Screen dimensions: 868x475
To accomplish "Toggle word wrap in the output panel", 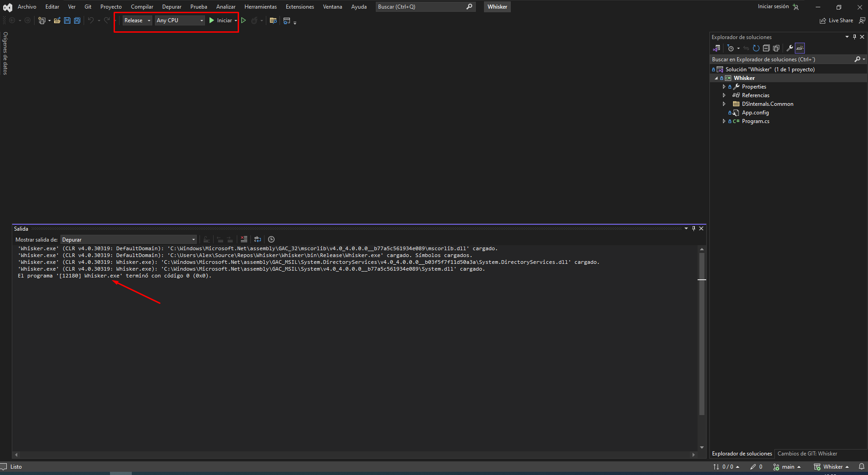I will (x=258, y=239).
